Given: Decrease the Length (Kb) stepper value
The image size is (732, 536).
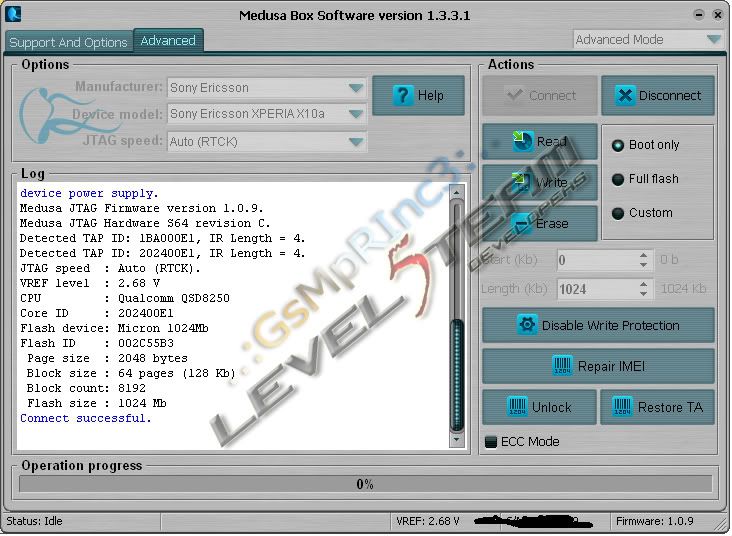Looking at the screenshot, I should click(644, 294).
